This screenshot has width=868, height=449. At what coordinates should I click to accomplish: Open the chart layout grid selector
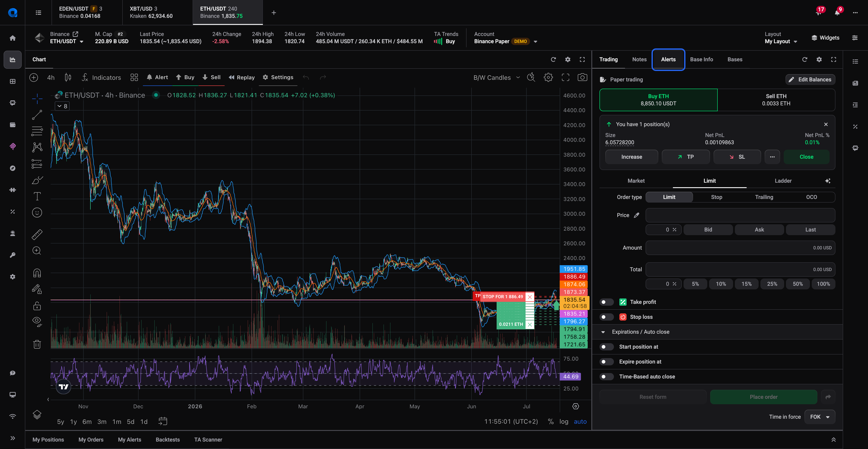point(134,78)
